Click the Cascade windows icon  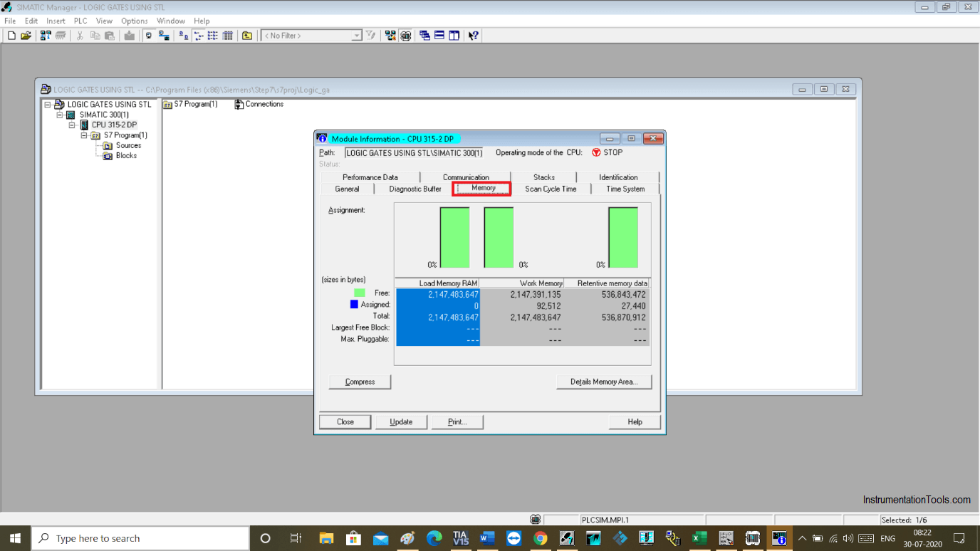click(424, 36)
